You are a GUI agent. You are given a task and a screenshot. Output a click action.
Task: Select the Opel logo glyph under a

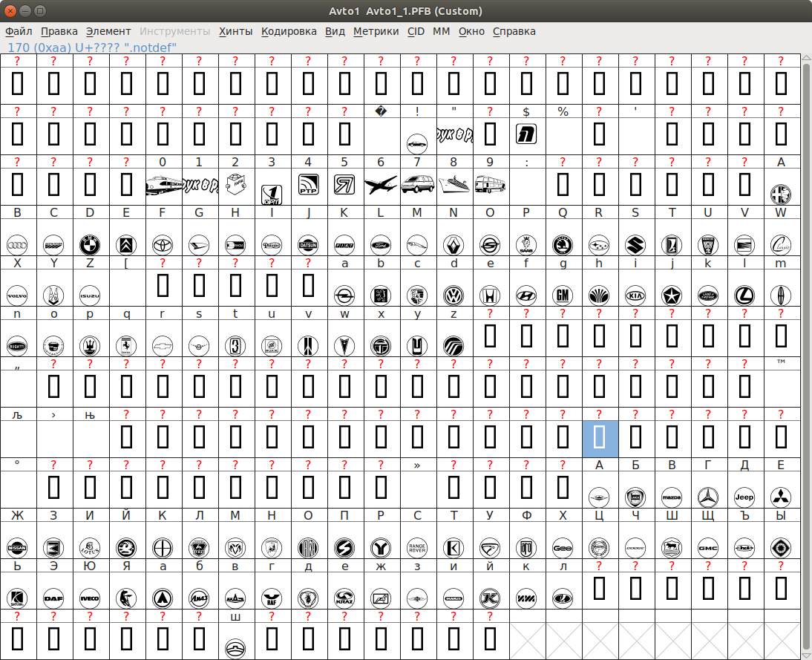[x=344, y=295]
